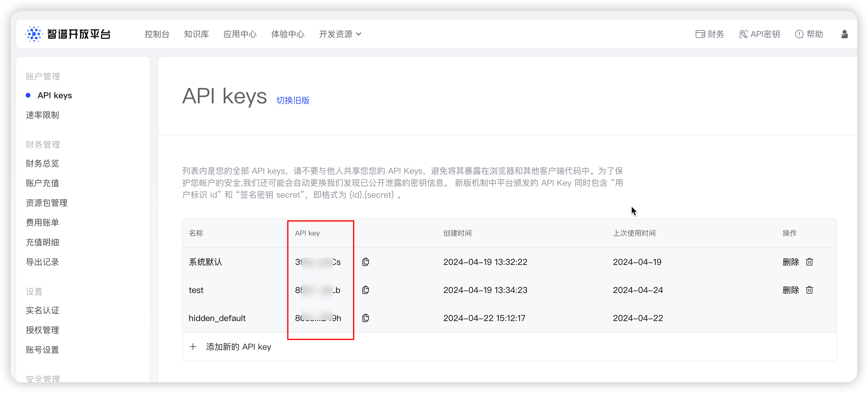
Task: Copy the 系统默认 API key
Action: (365, 262)
